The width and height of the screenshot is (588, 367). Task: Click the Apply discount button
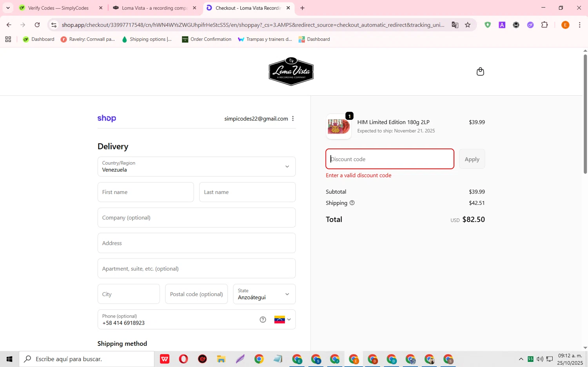coord(472,159)
